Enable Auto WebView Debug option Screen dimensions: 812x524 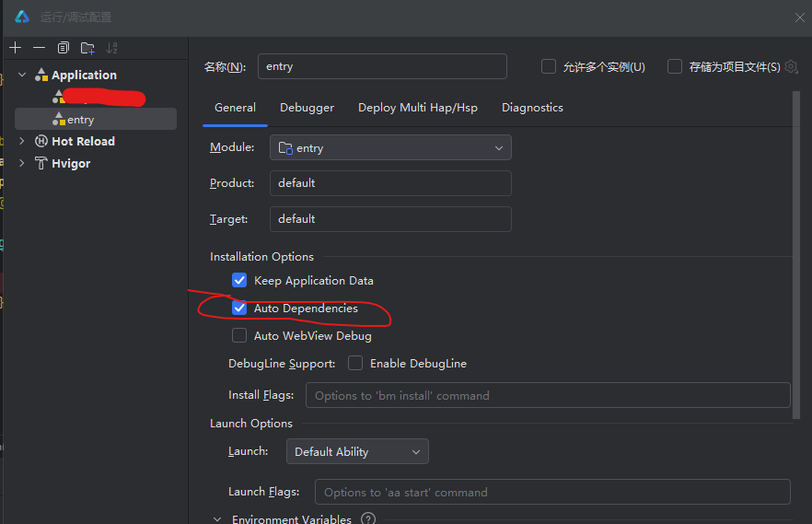pos(239,336)
